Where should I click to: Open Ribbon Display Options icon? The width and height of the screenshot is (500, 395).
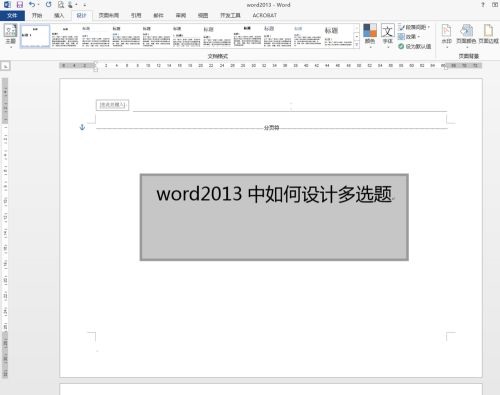(x=495, y=5)
